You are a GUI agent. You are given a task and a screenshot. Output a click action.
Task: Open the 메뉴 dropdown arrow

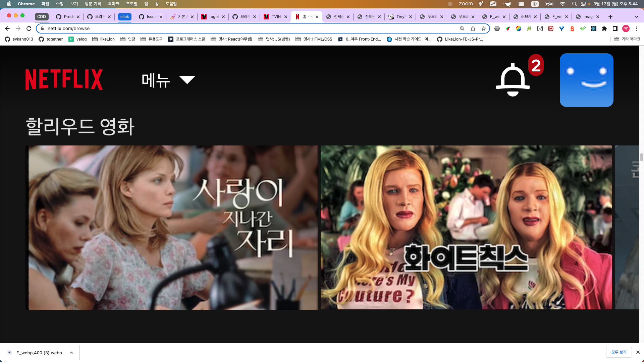[x=187, y=79]
